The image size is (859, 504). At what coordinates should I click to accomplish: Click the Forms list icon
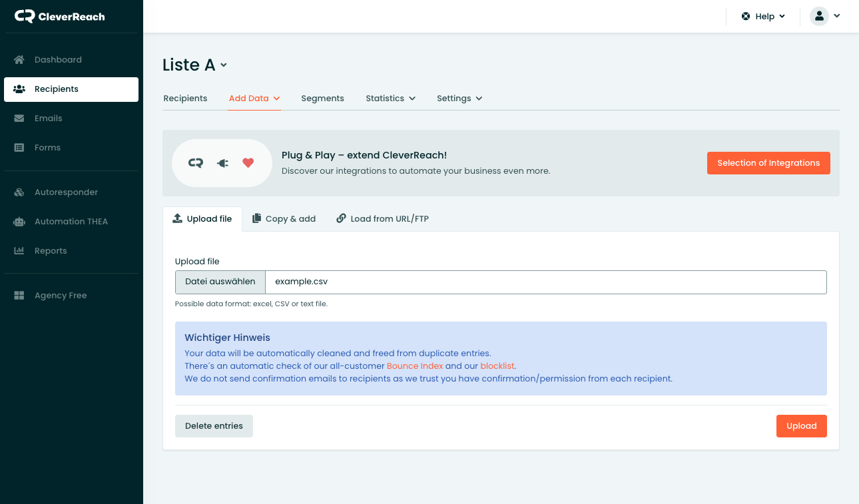click(x=19, y=147)
